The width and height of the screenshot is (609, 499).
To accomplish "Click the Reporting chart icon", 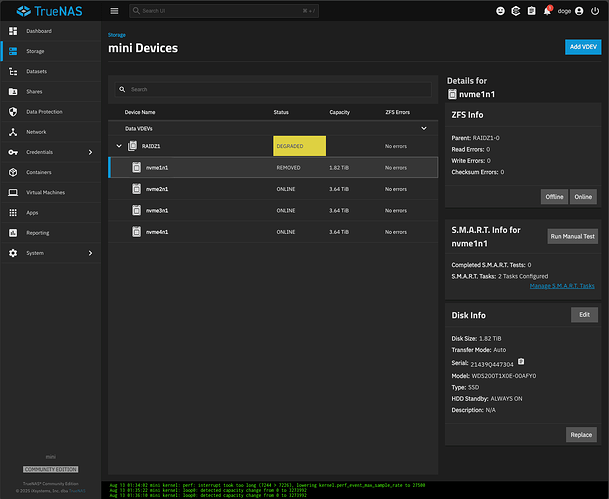I will pos(13,233).
